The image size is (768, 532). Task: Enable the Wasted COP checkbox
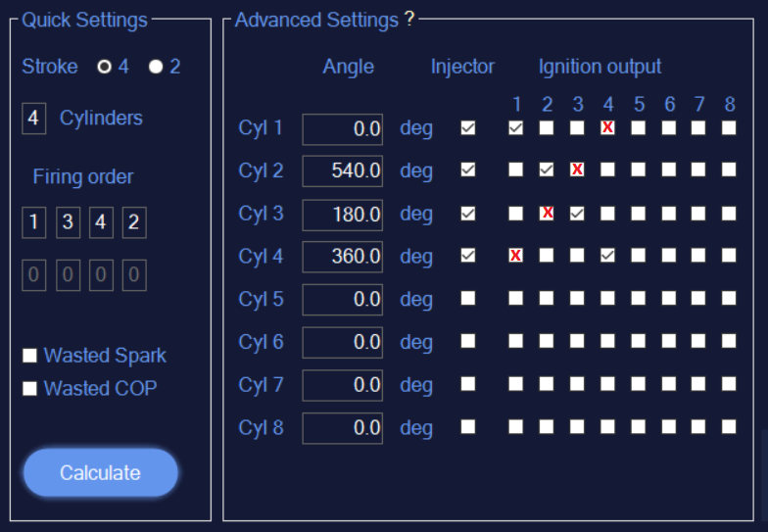pyautogui.click(x=29, y=388)
